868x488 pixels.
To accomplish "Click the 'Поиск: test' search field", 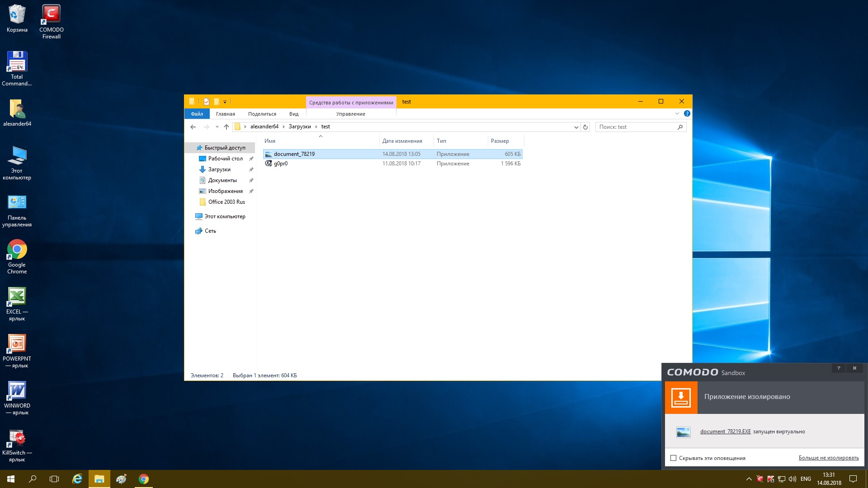I will [x=637, y=127].
